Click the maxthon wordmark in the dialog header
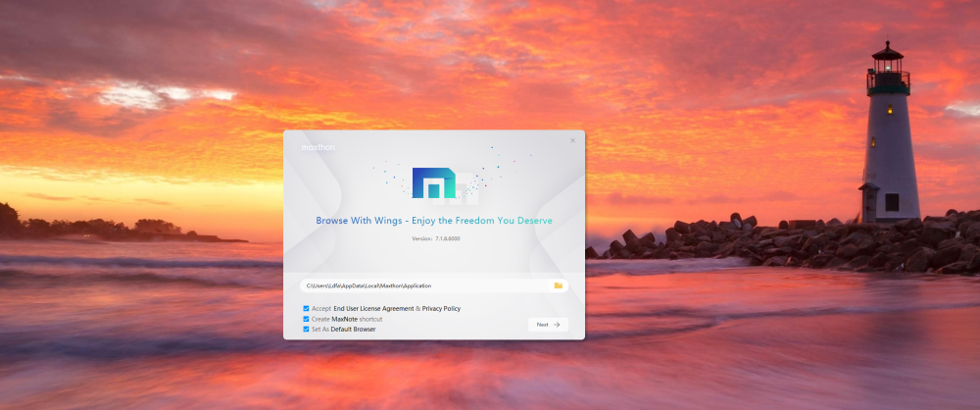Viewport: 980px width, 410px height. [318, 145]
